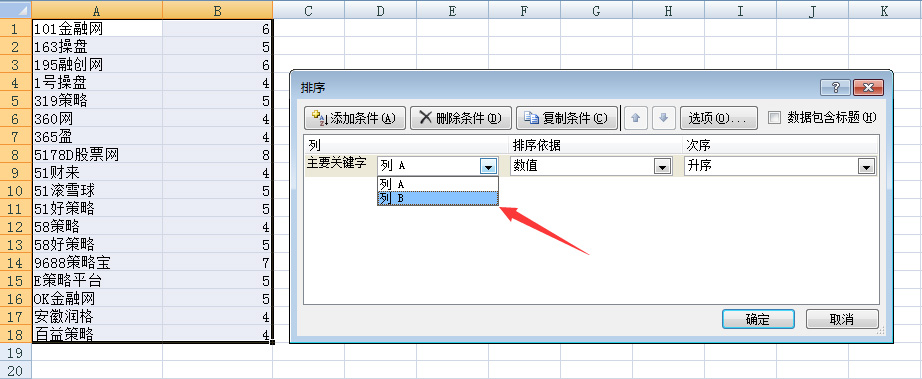The image size is (922, 379).
Task: Click cell containing 365盈
Action: coord(97,137)
